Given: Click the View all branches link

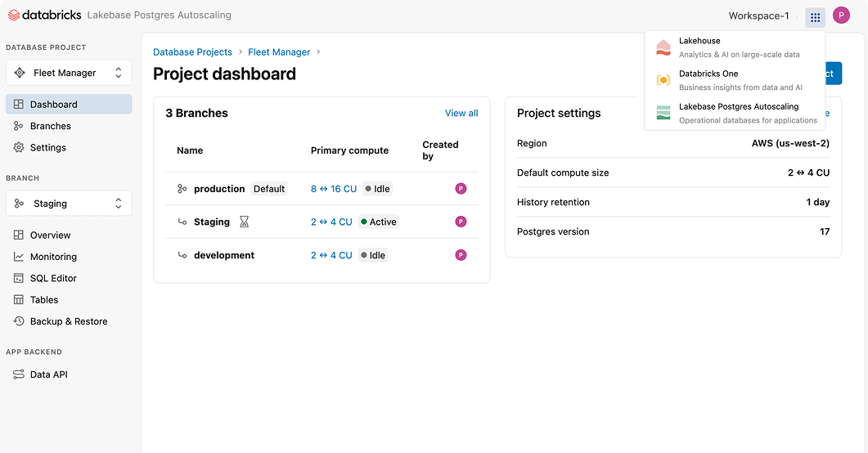Looking at the screenshot, I should 461,113.
